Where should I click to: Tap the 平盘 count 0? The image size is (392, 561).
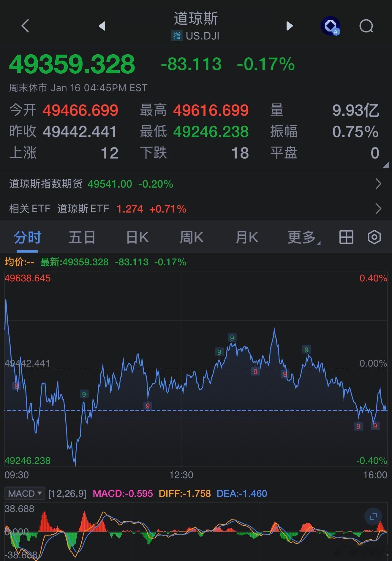pos(375,153)
